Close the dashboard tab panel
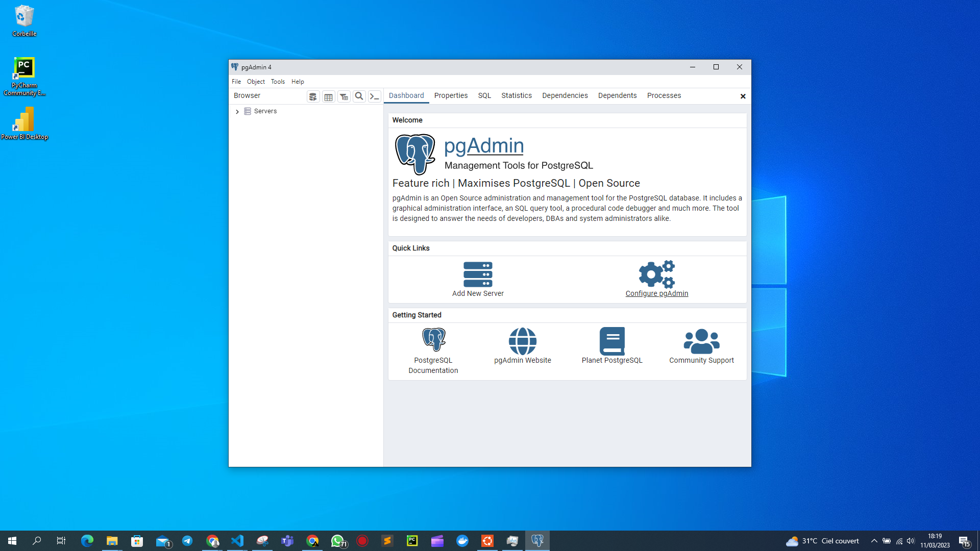980x551 pixels. pos(743,96)
